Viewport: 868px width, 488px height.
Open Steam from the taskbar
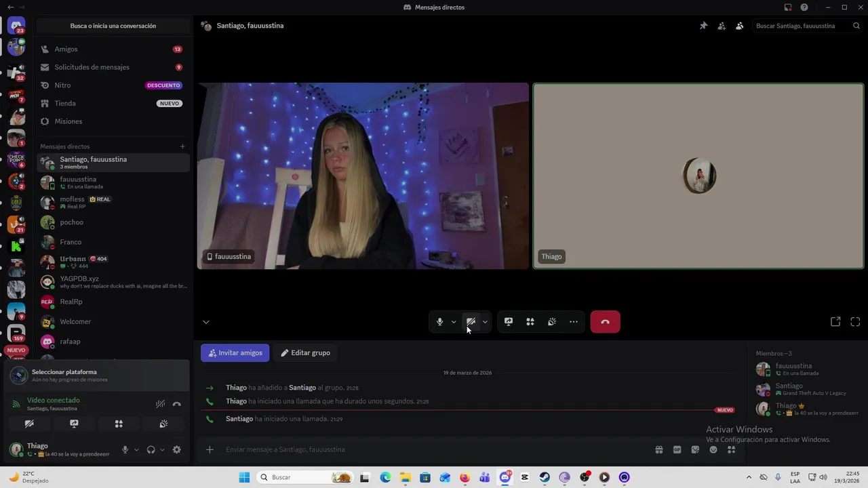(x=545, y=477)
